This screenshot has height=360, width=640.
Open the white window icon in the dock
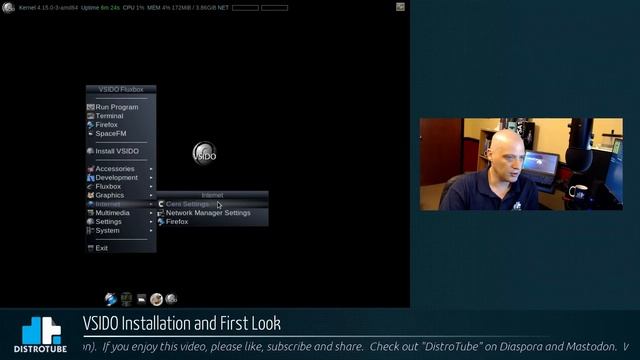tap(141, 299)
